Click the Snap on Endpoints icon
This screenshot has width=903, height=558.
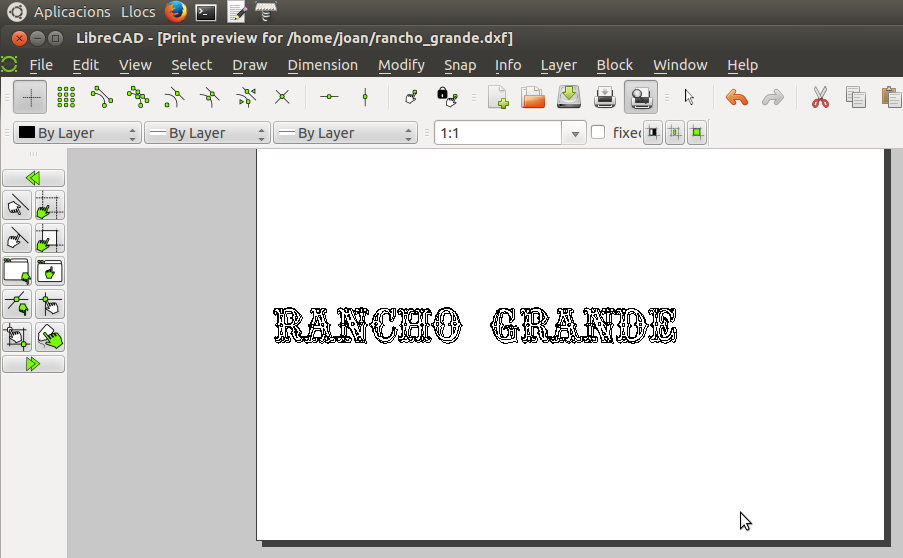[102, 97]
